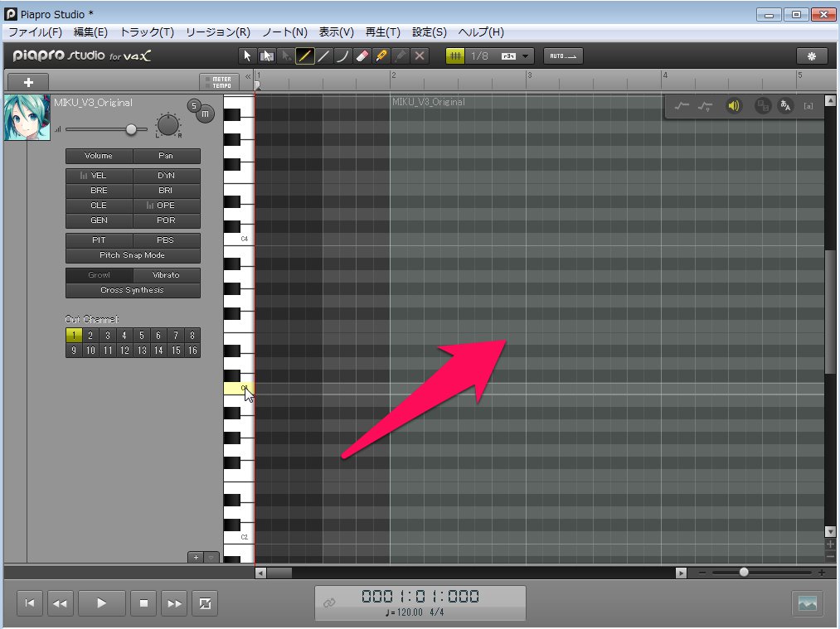Click the Miku character thumbnail
This screenshot has width=840, height=629.
coord(27,118)
